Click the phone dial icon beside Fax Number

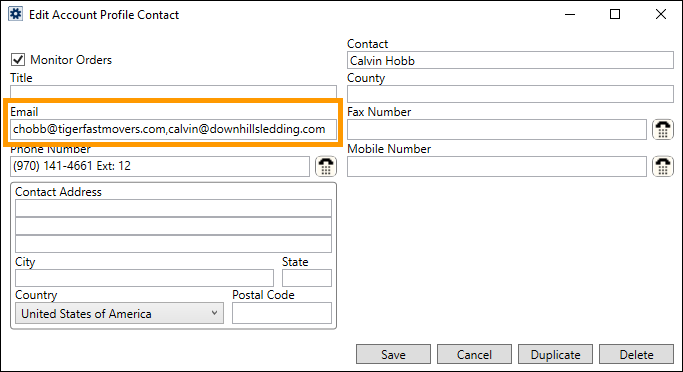(663, 129)
